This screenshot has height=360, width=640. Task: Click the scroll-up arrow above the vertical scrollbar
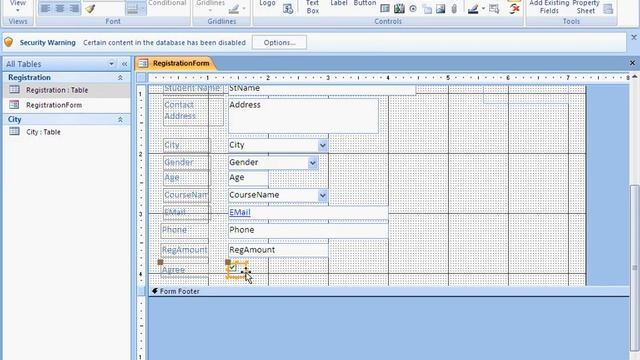(x=634, y=77)
